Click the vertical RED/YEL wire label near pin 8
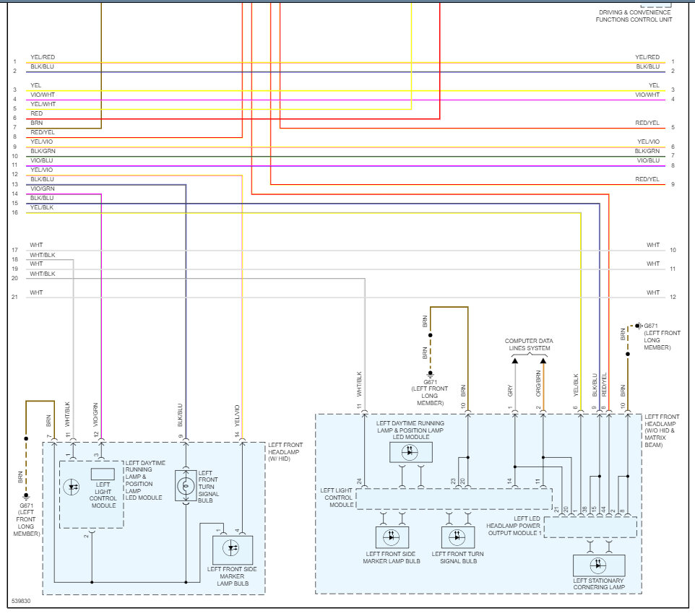This screenshot has width=695, height=616. 604,385
